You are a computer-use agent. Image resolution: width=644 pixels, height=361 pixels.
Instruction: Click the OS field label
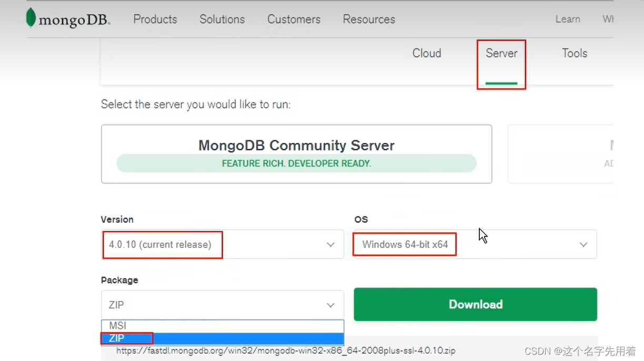[361, 220]
